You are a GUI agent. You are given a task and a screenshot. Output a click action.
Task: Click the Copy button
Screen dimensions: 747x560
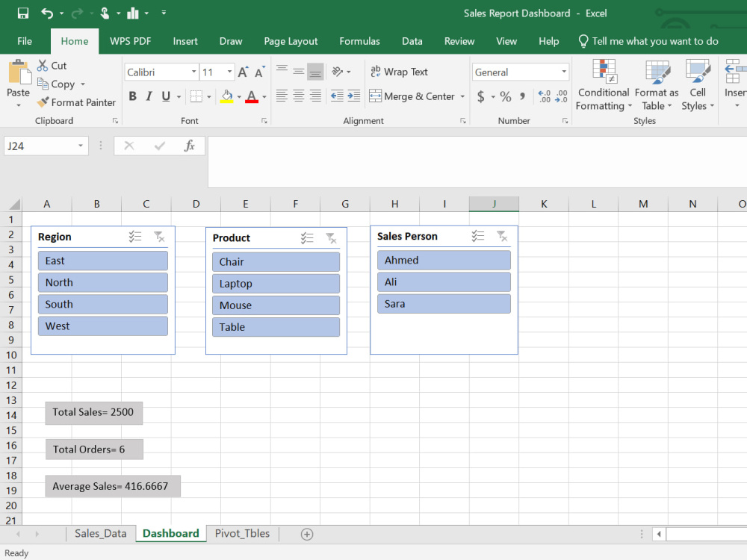[56, 84]
